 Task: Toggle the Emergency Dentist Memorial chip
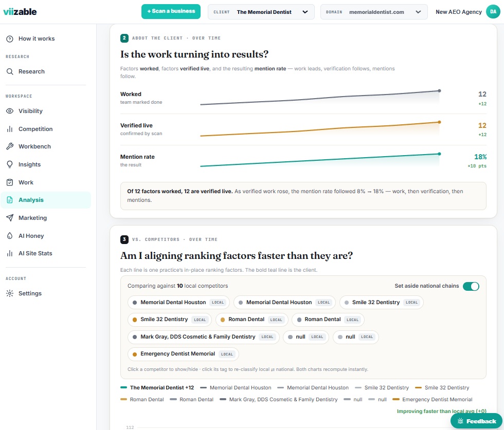183,354
